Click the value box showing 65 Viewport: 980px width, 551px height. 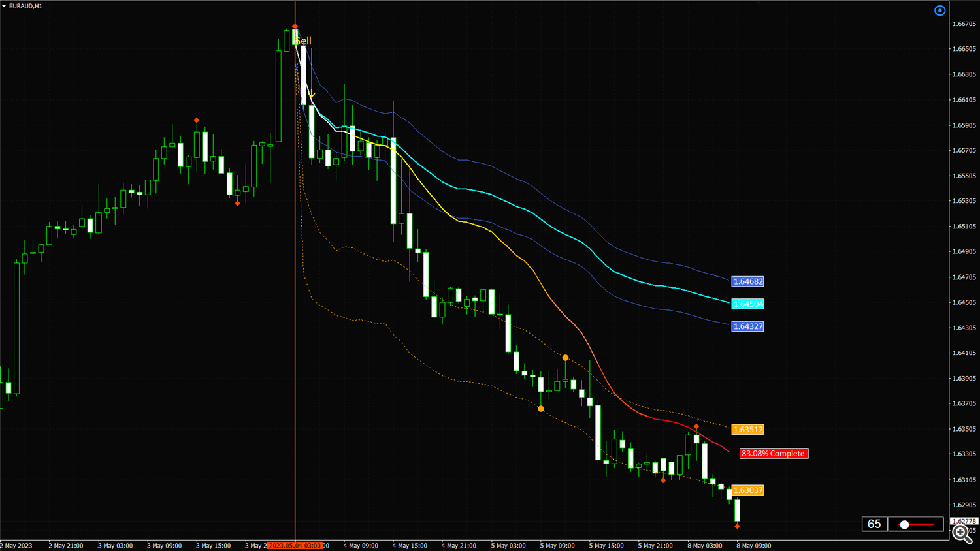click(874, 524)
